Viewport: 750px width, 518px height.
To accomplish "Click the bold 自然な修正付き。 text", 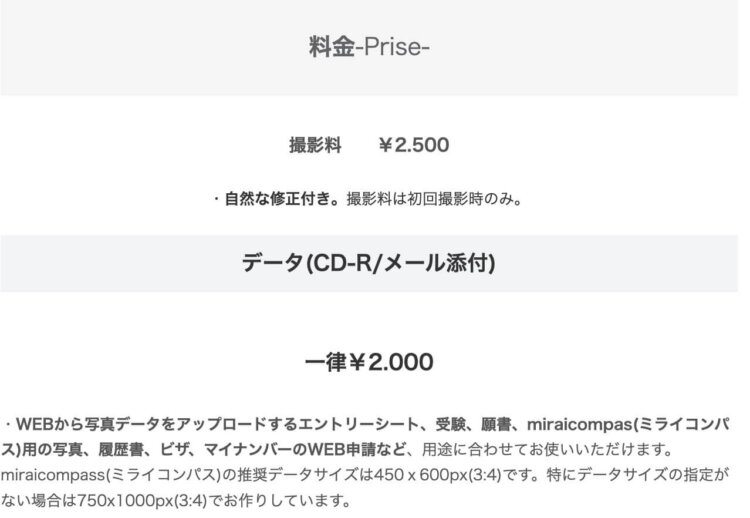I will tap(282, 198).
